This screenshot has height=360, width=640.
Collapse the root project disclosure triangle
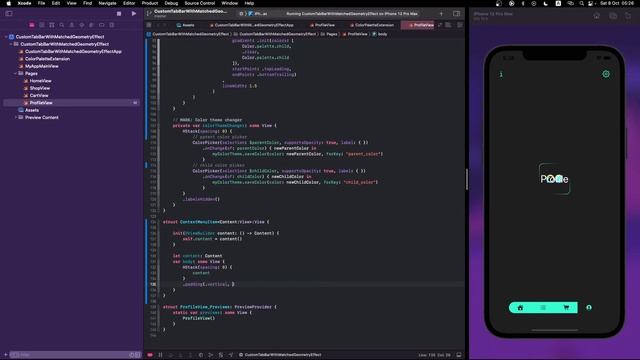pos(6,37)
